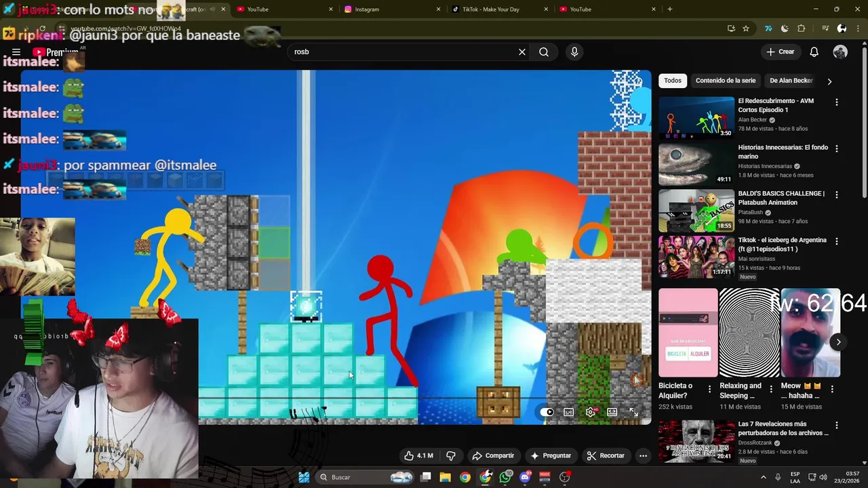Open Chrome's three-dot menu
The height and width of the screenshot is (488, 868).
point(858,28)
